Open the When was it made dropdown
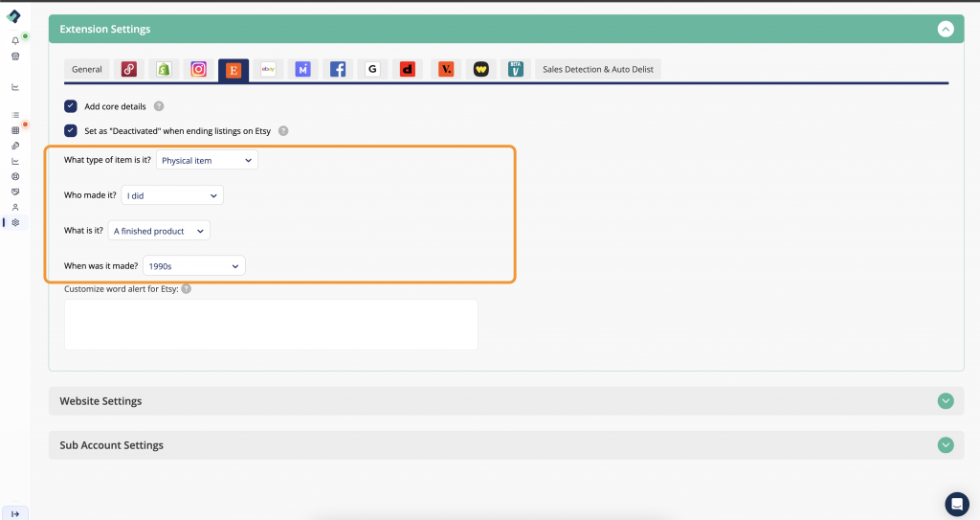The width and height of the screenshot is (980, 520). [x=193, y=266]
